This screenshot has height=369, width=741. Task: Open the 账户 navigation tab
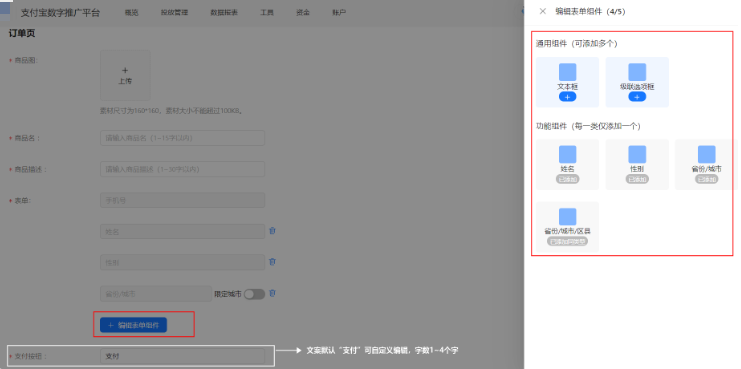(339, 13)
